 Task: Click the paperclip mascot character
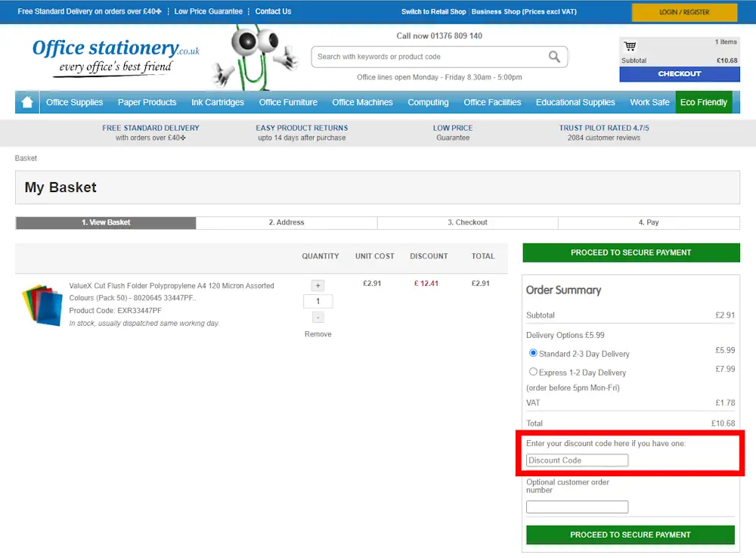[x=256, y=58]
